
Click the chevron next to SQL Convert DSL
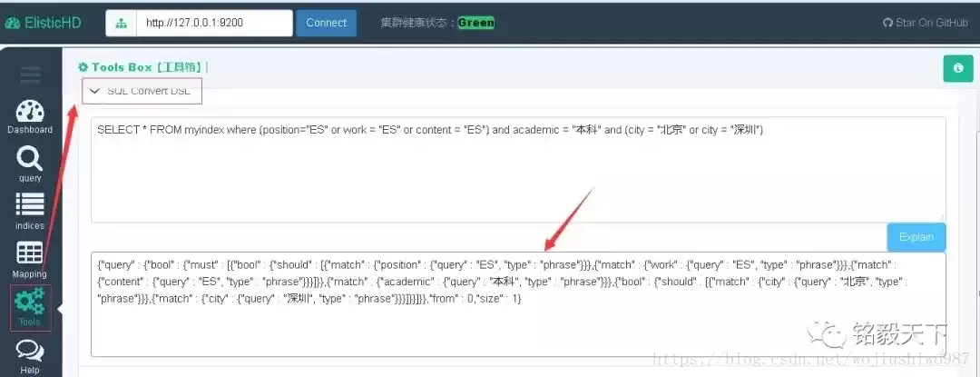coord(95,91)
